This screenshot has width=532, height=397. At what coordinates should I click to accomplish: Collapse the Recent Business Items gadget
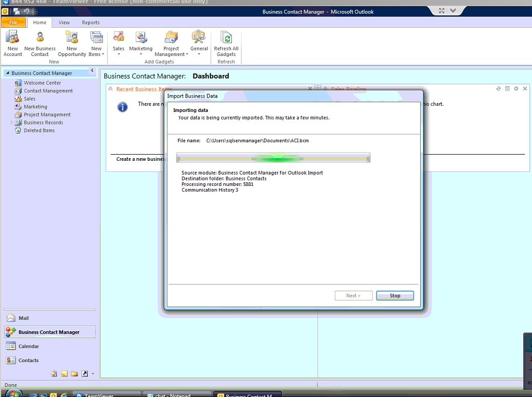point(110,89)
